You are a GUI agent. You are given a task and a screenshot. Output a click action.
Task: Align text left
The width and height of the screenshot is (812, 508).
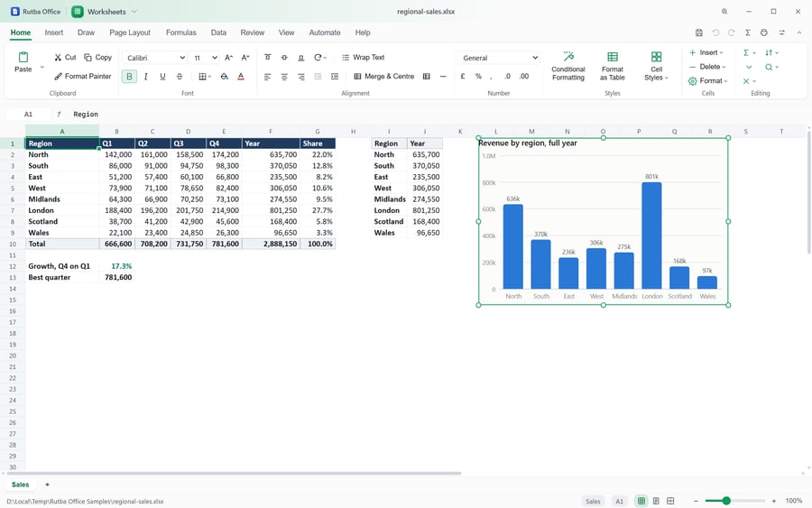[x=268, y=77]
